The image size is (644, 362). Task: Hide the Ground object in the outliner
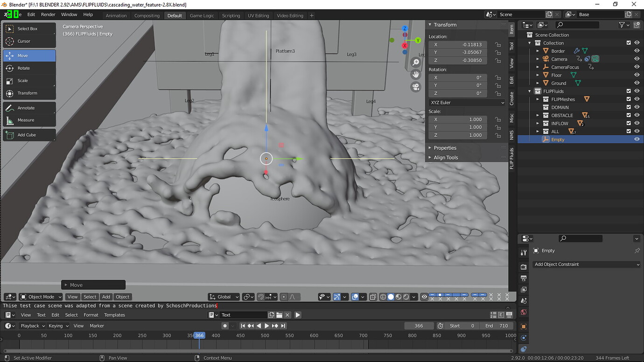[637, 83]
